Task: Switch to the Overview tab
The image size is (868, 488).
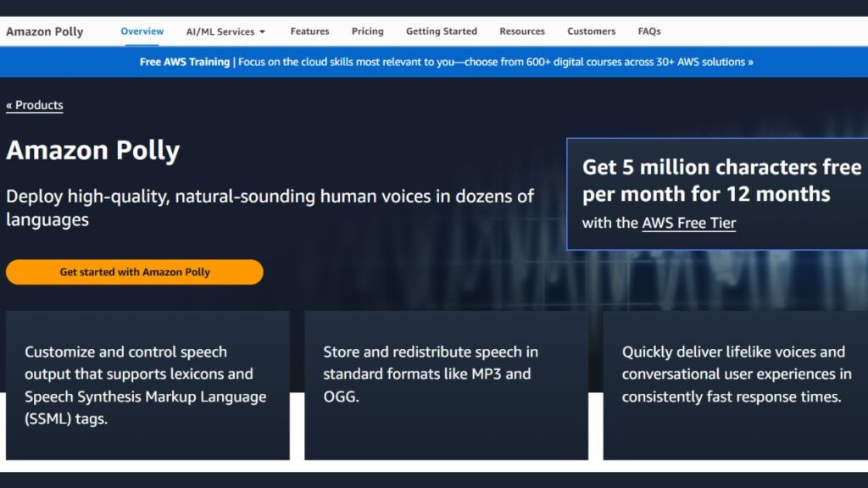Action: 142,31
